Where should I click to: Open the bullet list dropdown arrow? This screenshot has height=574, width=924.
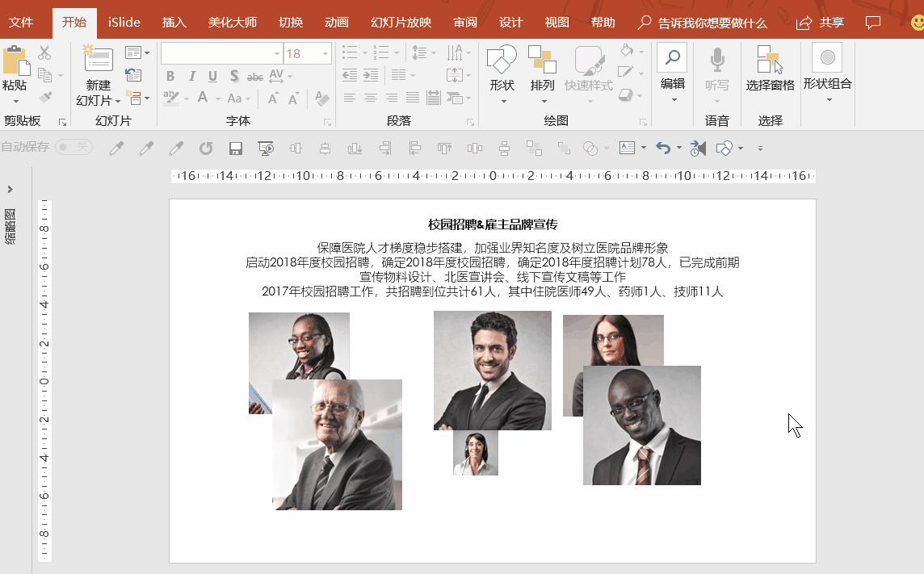[365, 53]
